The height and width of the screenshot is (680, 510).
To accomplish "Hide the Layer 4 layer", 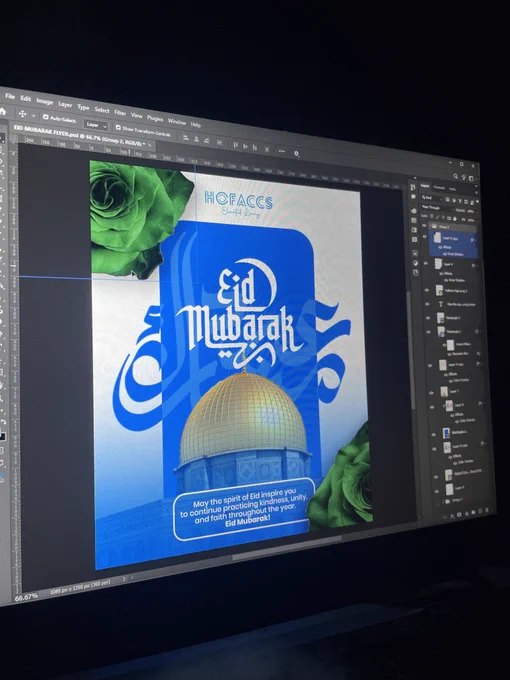I will [x=437, y=491].
